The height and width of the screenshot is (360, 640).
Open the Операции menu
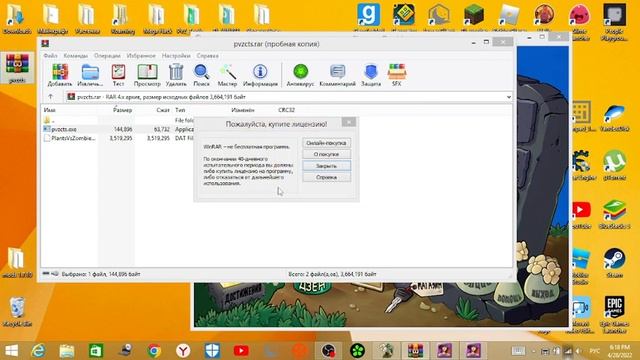107,56
